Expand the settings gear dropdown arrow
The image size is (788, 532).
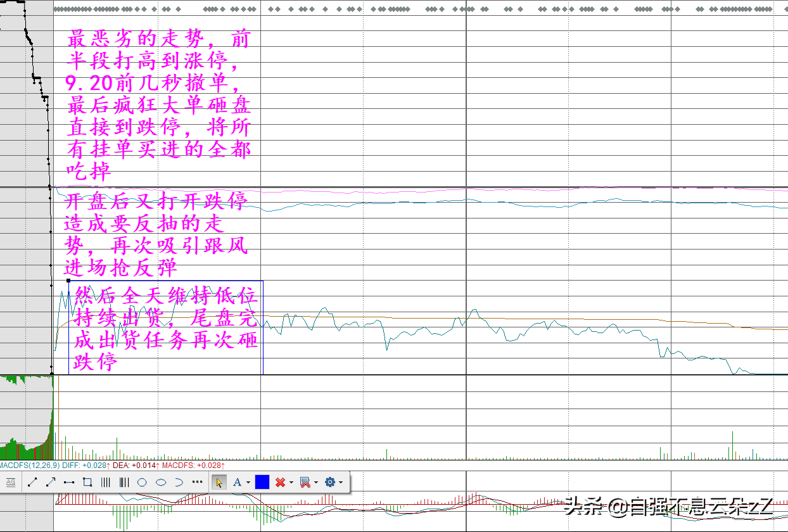(341, 483)
